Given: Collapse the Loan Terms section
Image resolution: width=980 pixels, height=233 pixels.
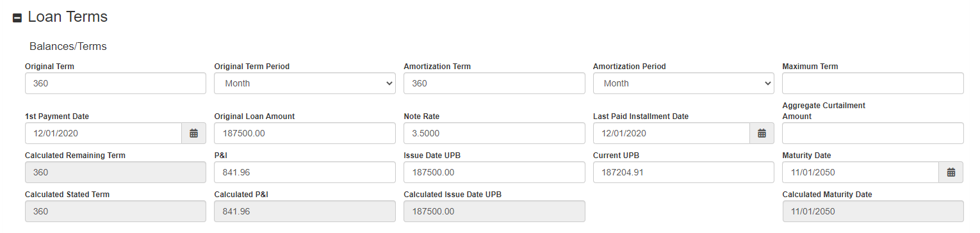Looking at the screenshot, I should [17, 18].
